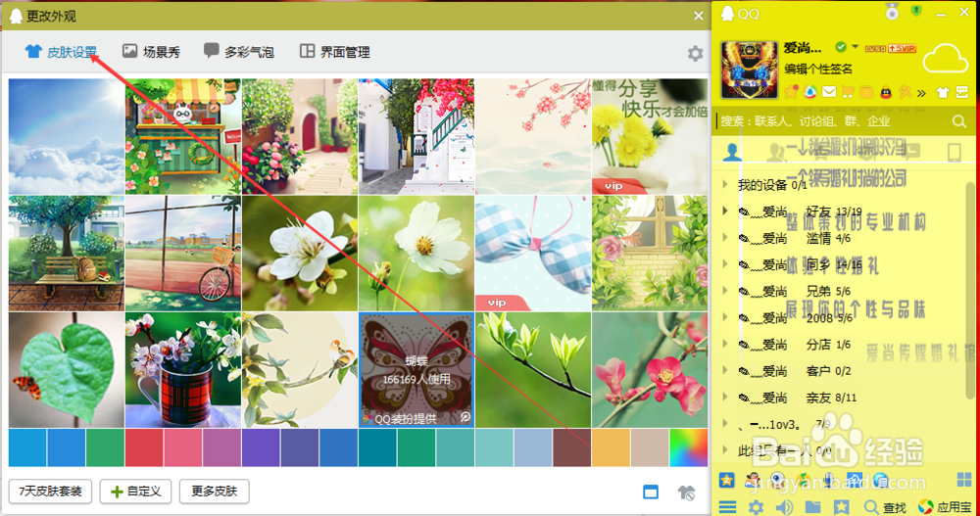Screen dimensions: 980x516
Task: Click the SVIP badge
Action: (x=902, y=48)
